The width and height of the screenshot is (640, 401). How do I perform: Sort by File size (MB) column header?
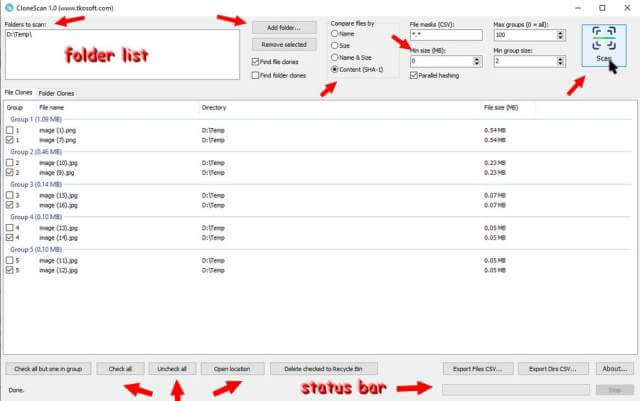[501, 107]
